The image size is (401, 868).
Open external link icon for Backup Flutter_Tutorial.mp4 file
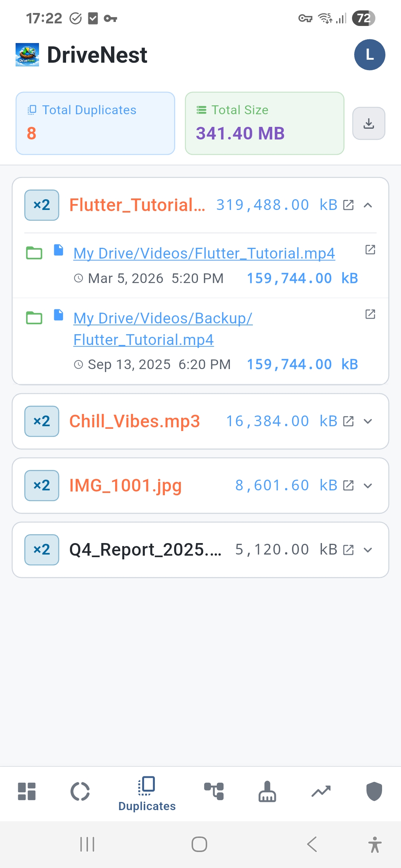coord(370,314)
